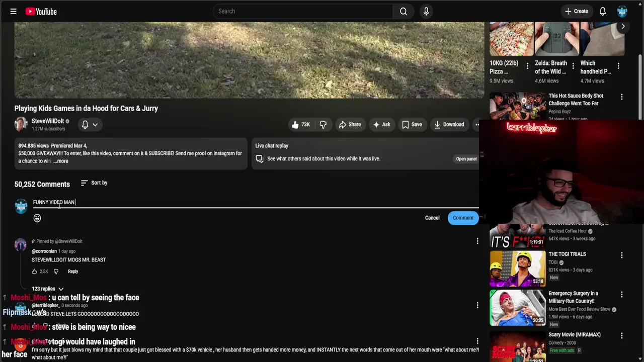The image size is (644, 362).
Task: Save the video to a playlist
Action: click(x=412, y=124)
